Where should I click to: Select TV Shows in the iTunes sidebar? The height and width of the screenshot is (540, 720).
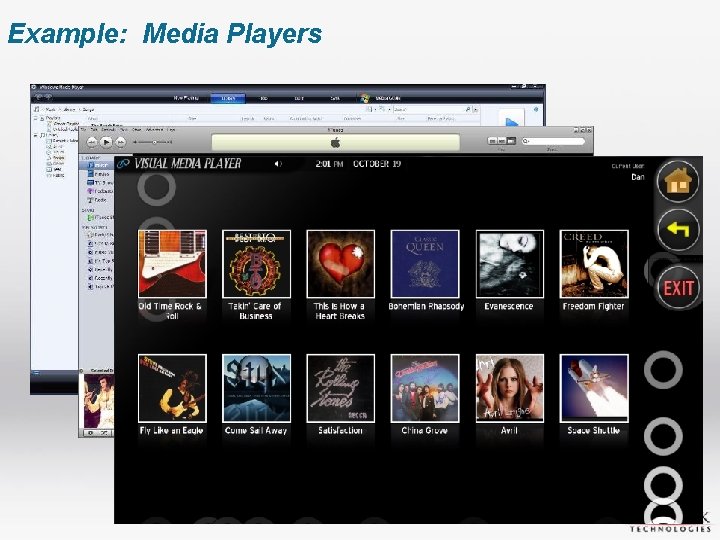point(100,183)
